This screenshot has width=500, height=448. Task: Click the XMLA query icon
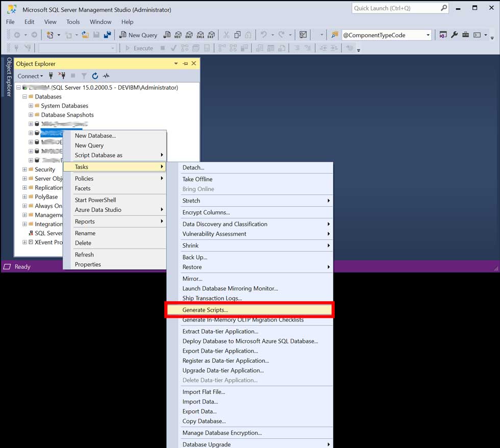(200, 35)
